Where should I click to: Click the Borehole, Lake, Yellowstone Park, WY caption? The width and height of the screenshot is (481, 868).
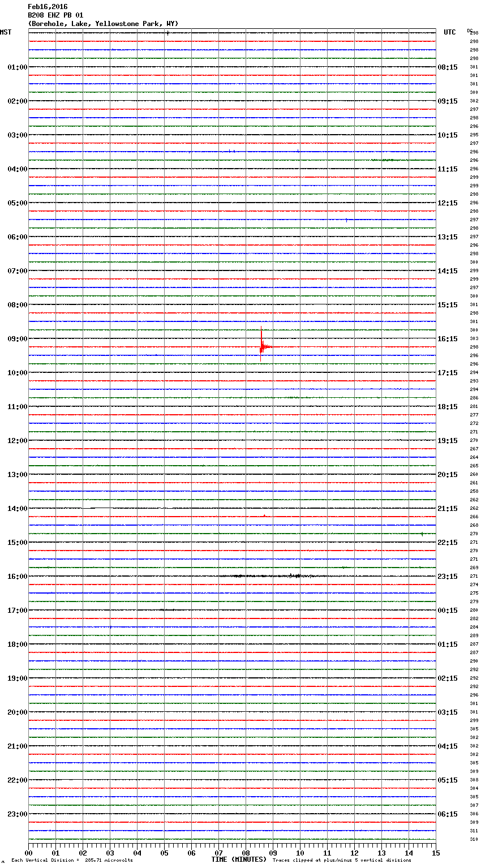[x=103, y=24]
